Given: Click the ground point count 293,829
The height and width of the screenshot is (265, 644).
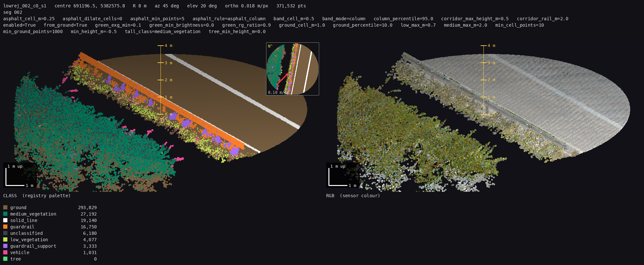Looking at the screenshot, I should click(x=87, y=208).
